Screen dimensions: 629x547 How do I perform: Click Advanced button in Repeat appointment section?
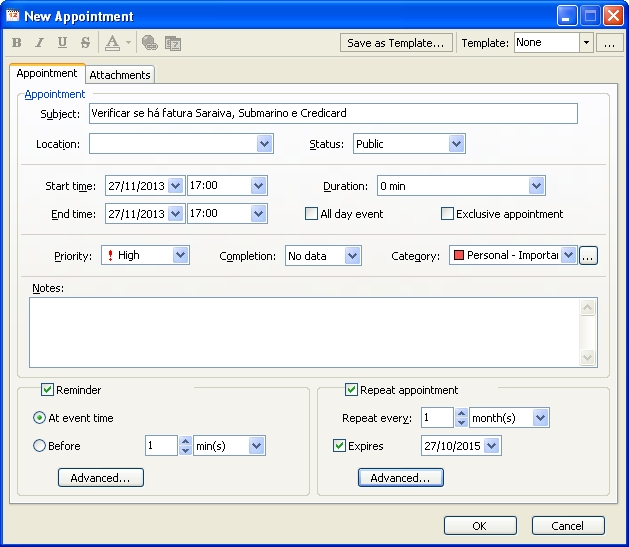(x=401, y=478)
